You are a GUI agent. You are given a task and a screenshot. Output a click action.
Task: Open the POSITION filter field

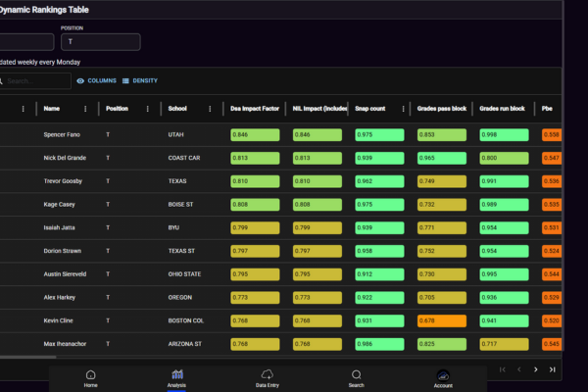[x=101, y=41]
